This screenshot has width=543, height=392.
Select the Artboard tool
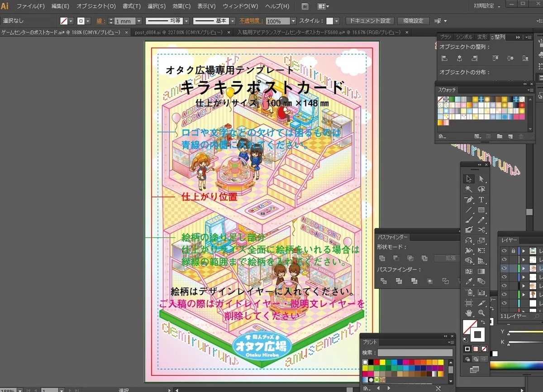469,303
